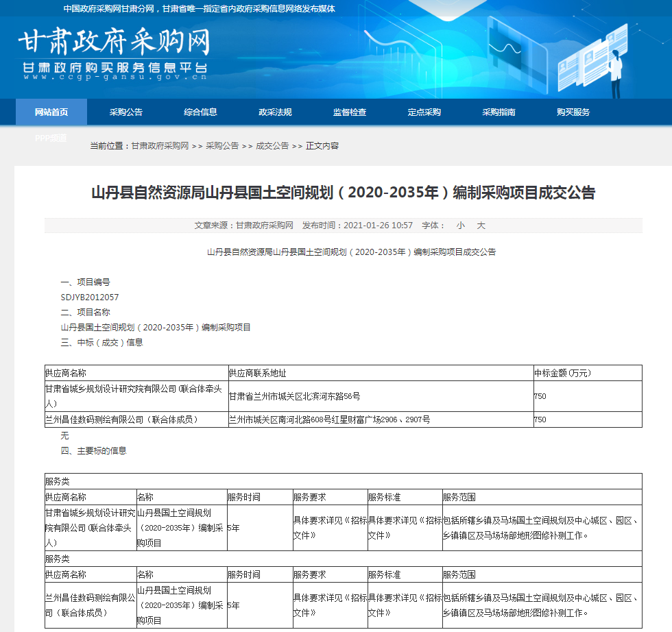Open the 监督检查 navigation item
Viewport: 672px width, 632px height.
(350, 112)
